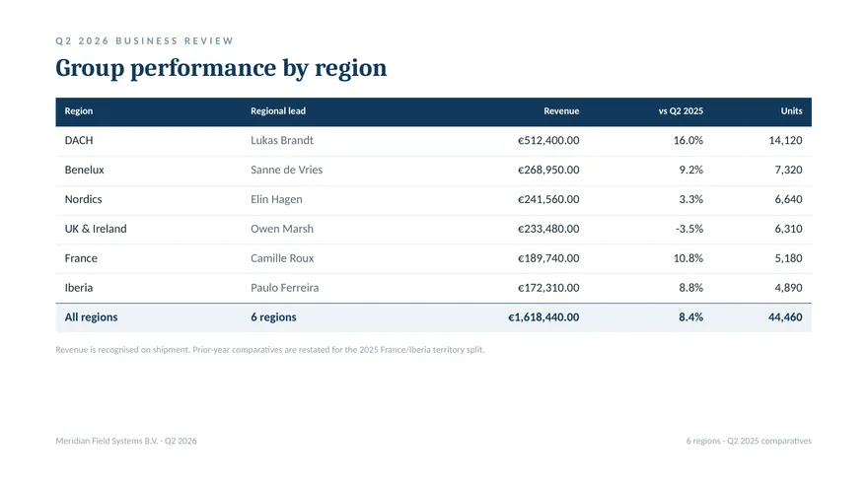
Task: Select the total units 44,460
Action: pos(785,317)
